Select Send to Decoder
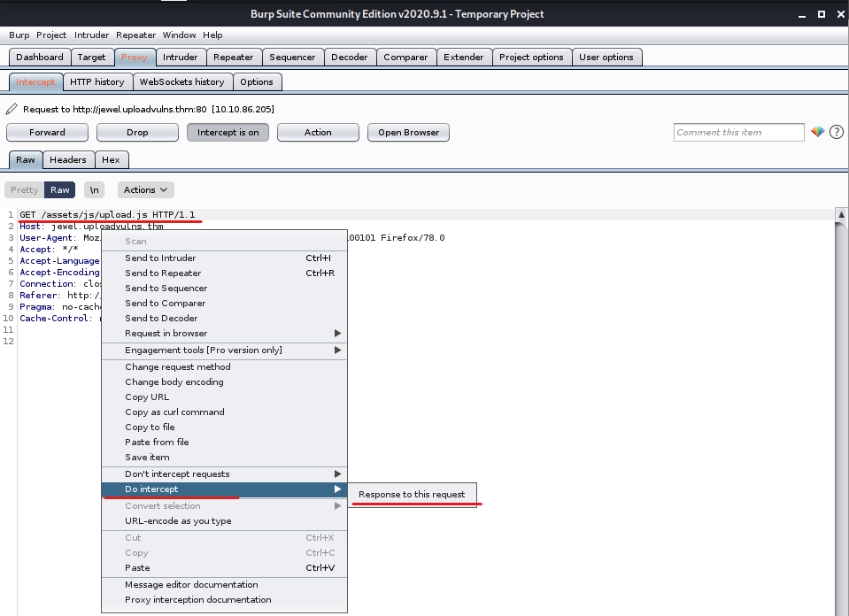Image resolution: width=849 pixels, height=616 pixels. pyautogui.click(x=224, y=319)
